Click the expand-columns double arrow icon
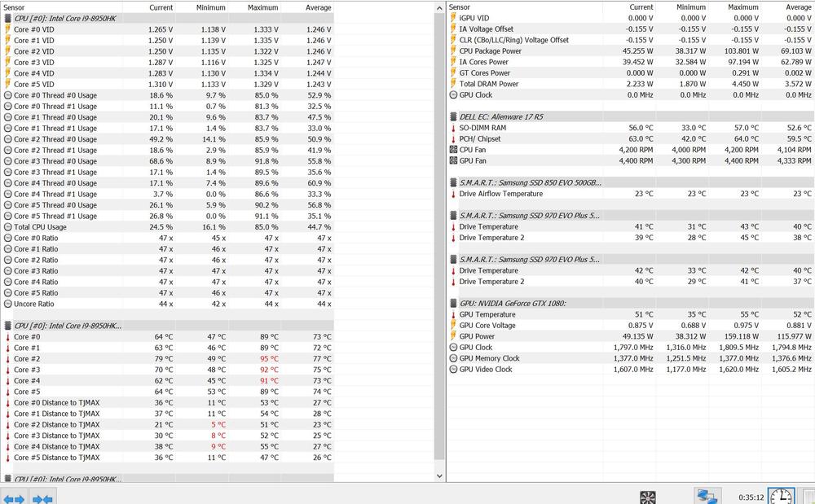 14,497
